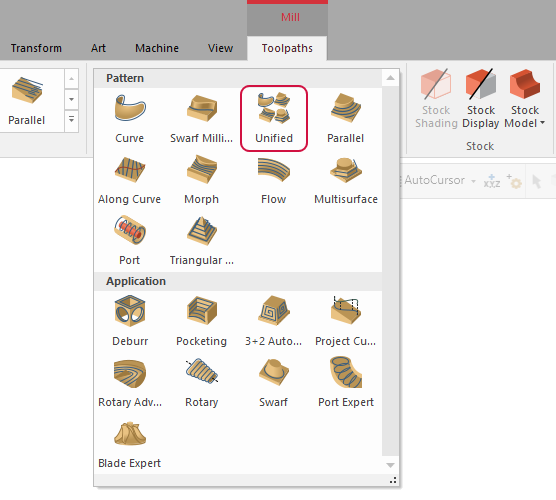
Task: Select the Deburr application toolpath
Action: click(130, 321)
